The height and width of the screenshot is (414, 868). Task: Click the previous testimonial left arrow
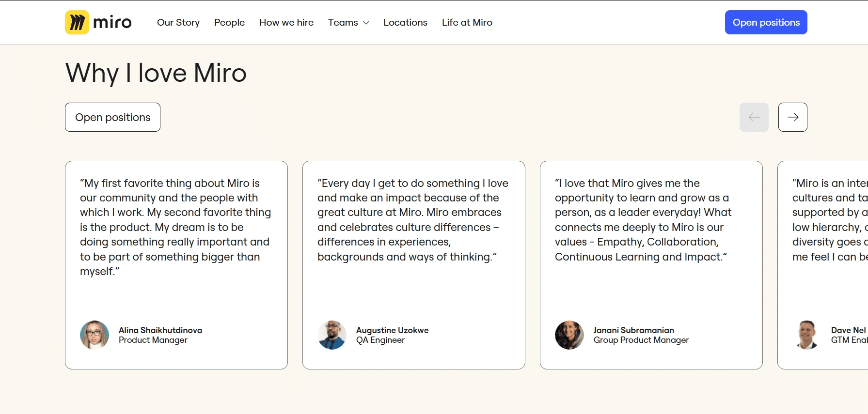click(x=754, y=117)
